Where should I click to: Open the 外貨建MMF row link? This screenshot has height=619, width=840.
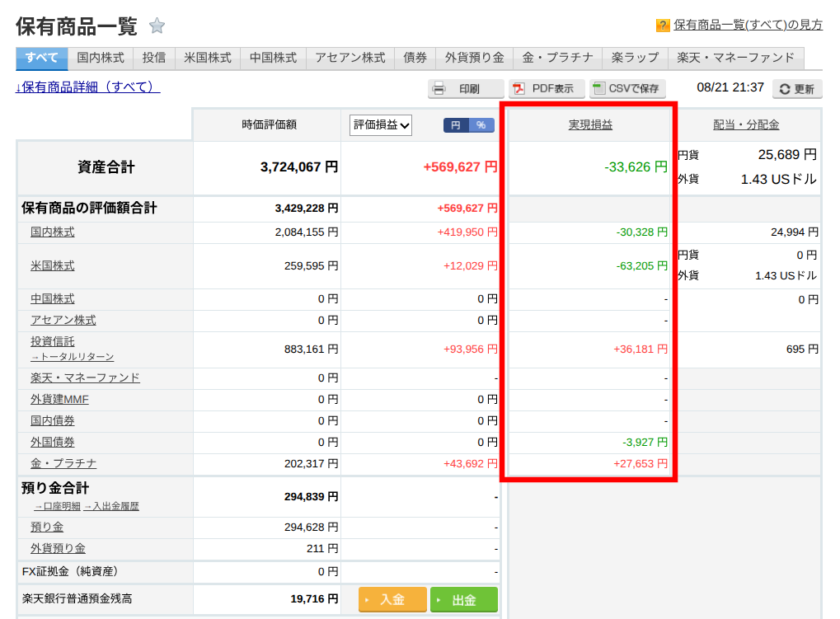(x=59, y=400)
